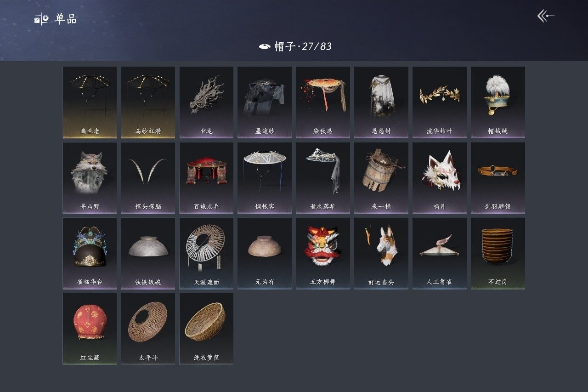Viewport: 588px width, 392px height.
Task: Pick the 雀临华台 ornate headdress
Action: click(x=90, y=253)
